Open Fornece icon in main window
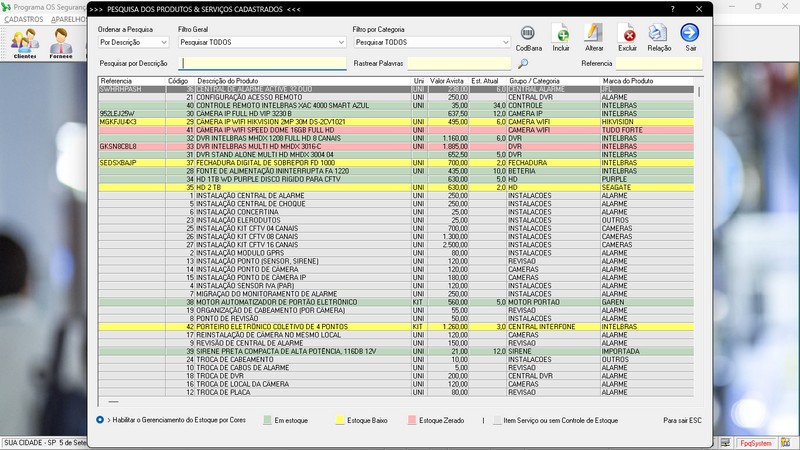This screenshot has height=450, width=800. 61,43
